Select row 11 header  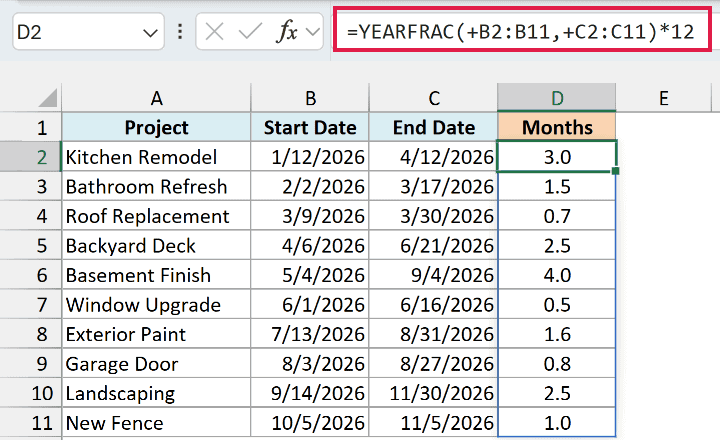(x=31, y=423)
